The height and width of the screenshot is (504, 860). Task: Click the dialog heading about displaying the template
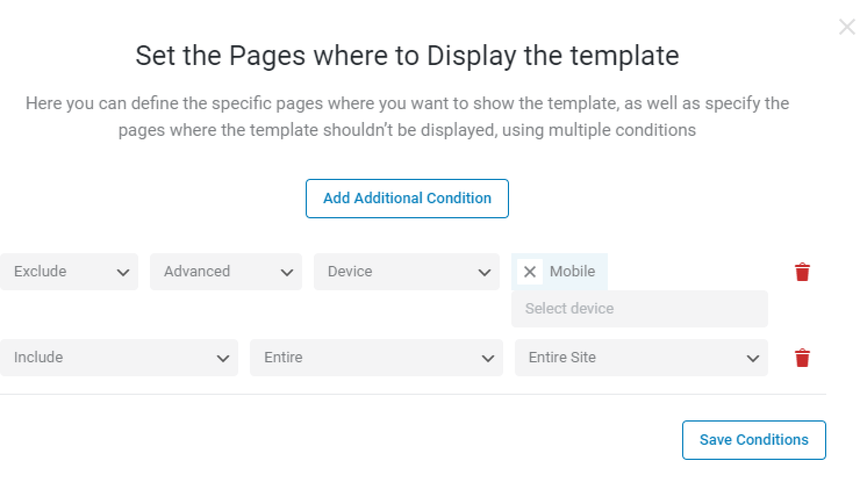[407, 56]
